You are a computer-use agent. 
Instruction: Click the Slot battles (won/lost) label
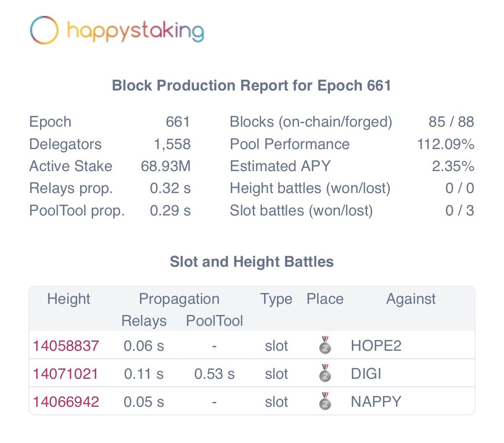[302, 211]
